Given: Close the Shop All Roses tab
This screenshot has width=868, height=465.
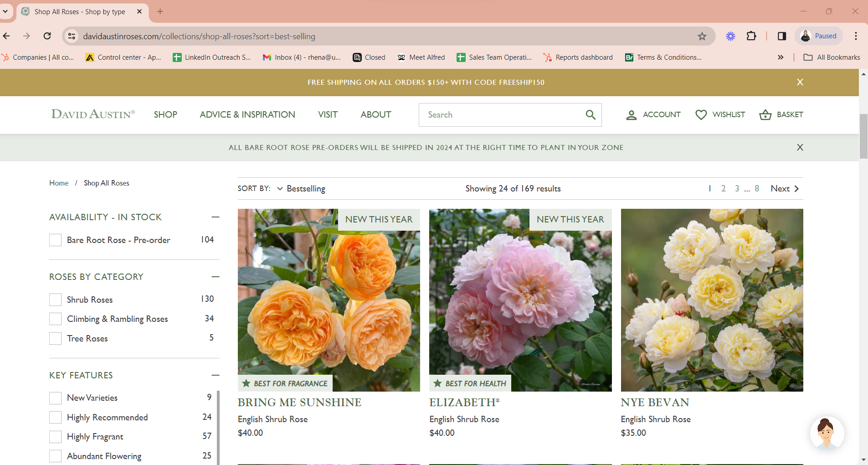Looking at the screenshot, I should (x=139, y=11).
